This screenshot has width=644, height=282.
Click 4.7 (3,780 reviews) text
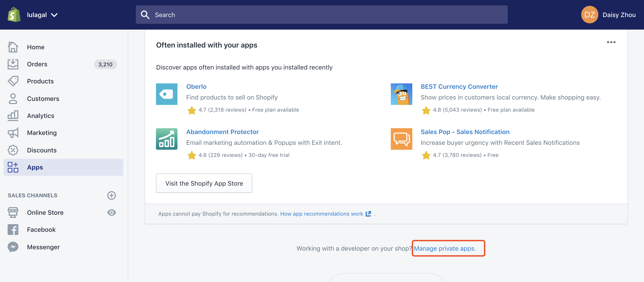pyautogui.click(x=457, y=155)
